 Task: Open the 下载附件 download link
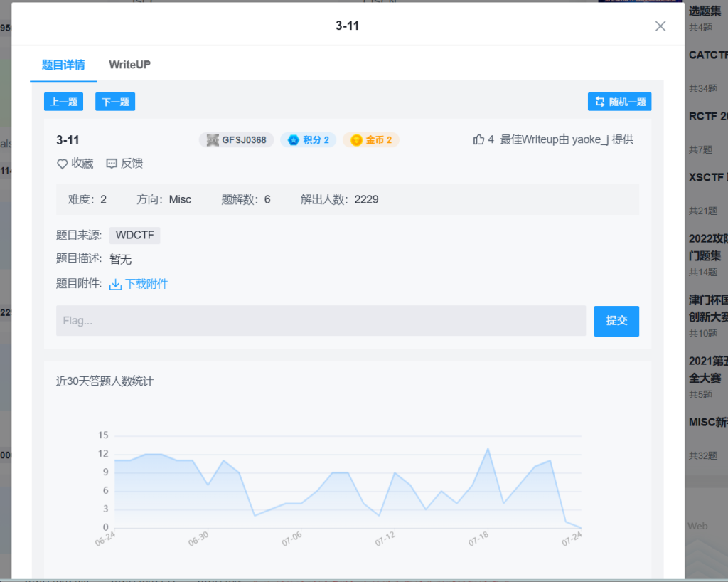click(x=146, y=284)
